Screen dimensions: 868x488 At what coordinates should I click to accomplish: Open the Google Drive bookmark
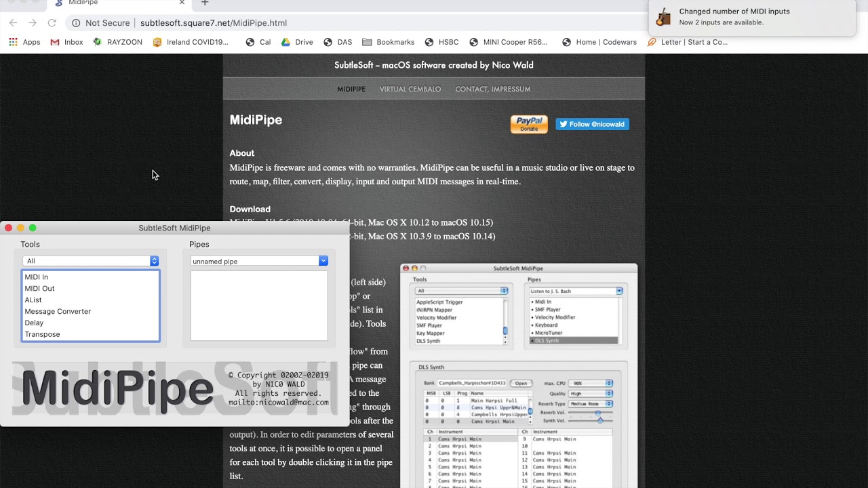pyautogui.click(x=297, y=42)
